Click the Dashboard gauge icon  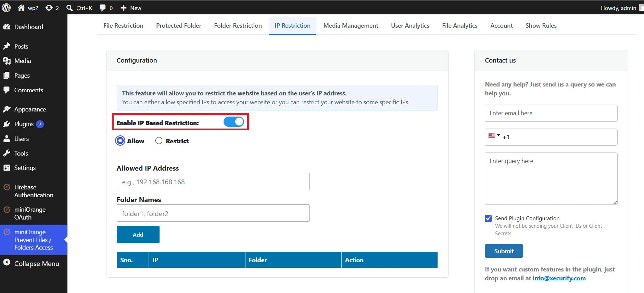7,27
